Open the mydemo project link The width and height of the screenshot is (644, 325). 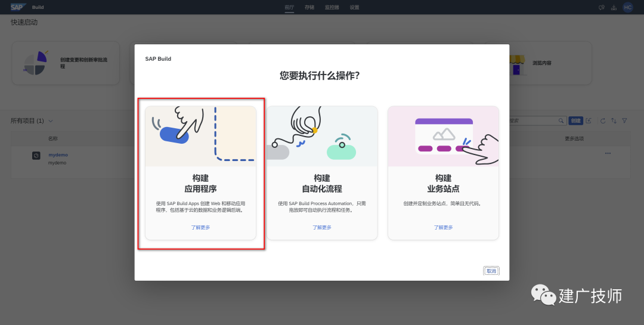click(x=58, y=155)
